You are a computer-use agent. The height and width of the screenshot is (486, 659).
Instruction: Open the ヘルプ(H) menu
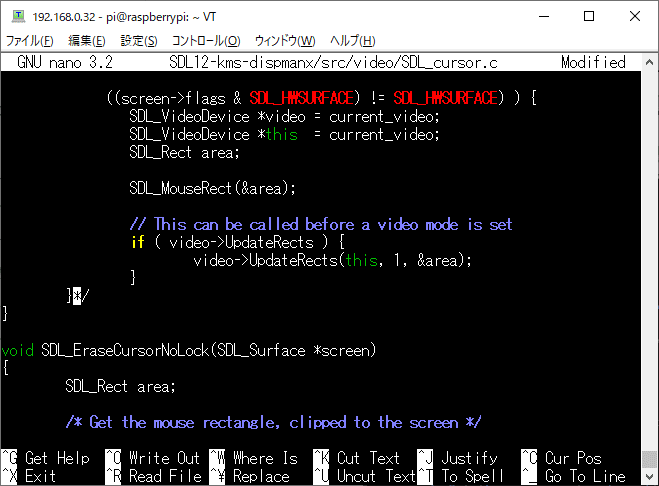[x=353, y=41]
